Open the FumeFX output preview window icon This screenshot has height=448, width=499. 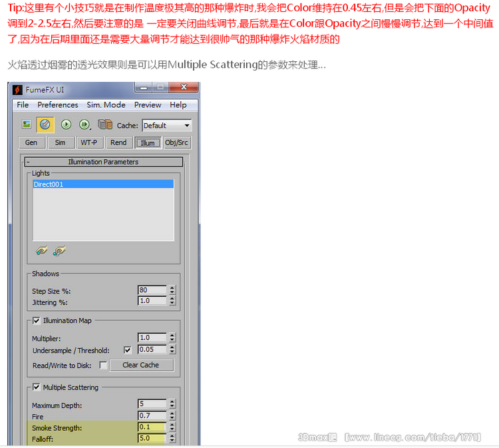27,124
